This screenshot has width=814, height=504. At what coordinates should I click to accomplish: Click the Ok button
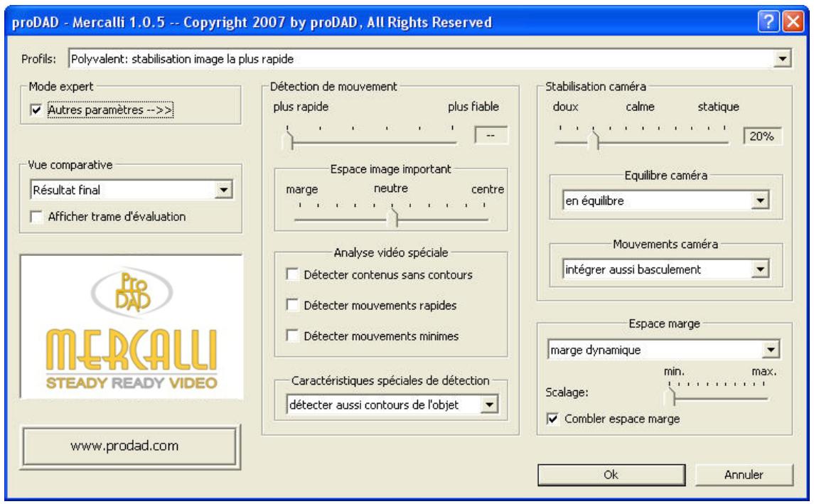pyautogui.click(x=611, y=474)
